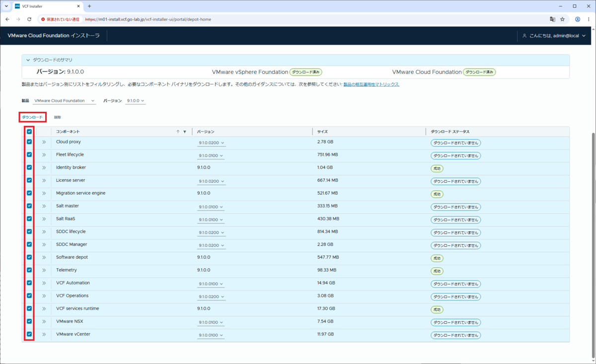
Task: Open License server version dropdown
Action: [211, 181]
